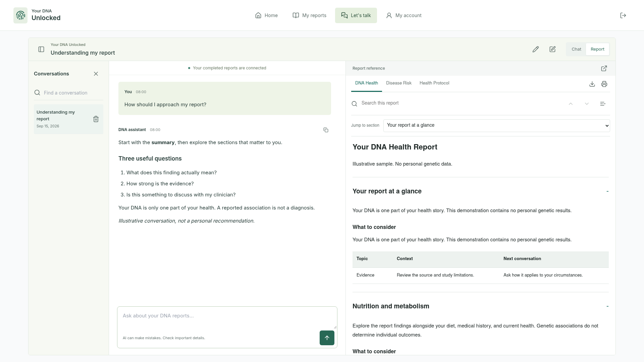Open report reference in new window
This screenshot has width=644, height=362.
[x=604, y=68]
